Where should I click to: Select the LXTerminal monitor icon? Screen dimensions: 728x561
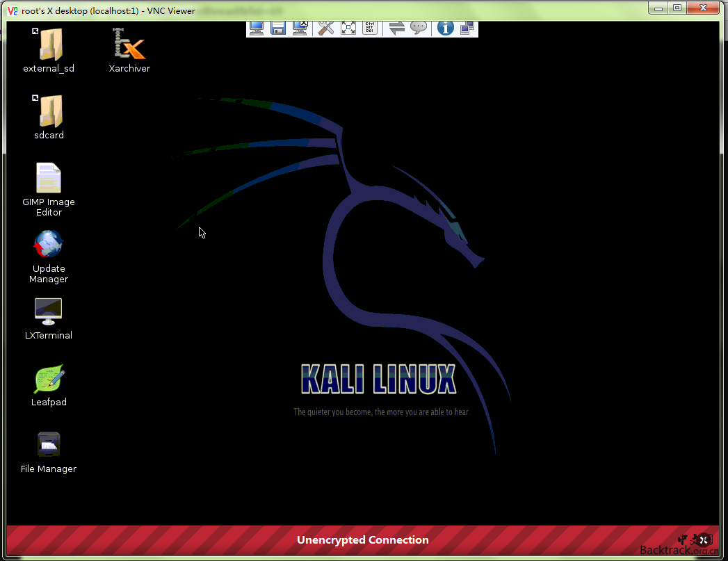(x=48, y=311)
